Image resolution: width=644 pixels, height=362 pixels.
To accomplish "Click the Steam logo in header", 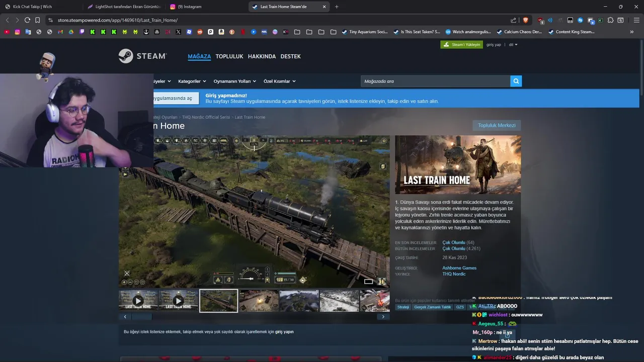I will [142, 56].
